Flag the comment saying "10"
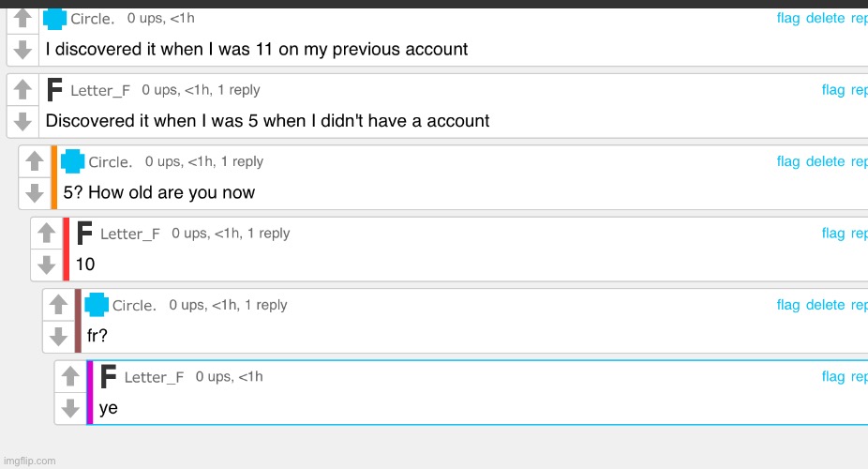 (x=833, y=234)
